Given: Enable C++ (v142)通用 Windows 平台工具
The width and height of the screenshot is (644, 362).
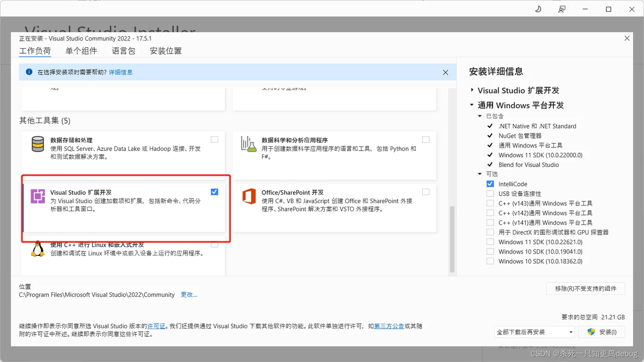Looking at the screenshot, I should 490,213.
